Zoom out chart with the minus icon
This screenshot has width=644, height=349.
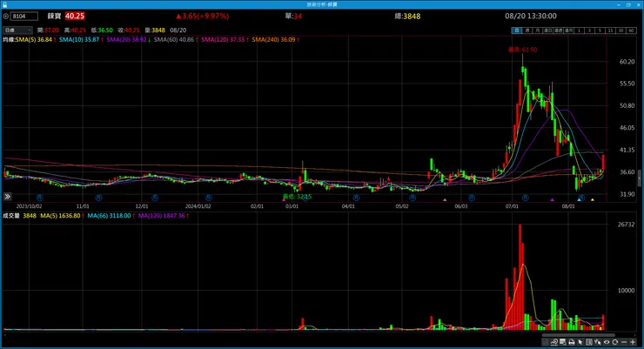[x=624, y=342]
